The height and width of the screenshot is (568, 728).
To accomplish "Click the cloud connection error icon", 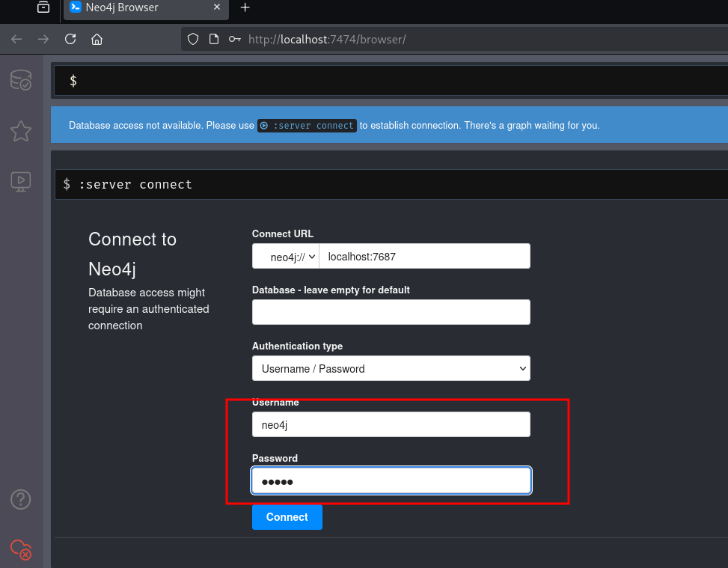I will click(x=21, y=549).
